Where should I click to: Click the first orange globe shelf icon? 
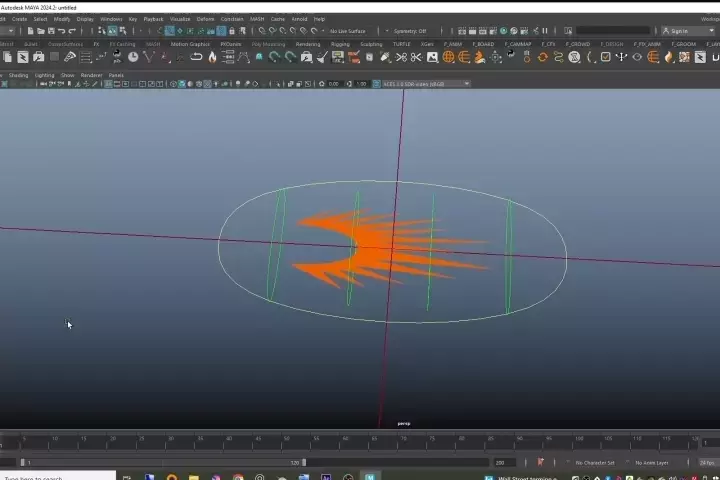pos(449,57)
